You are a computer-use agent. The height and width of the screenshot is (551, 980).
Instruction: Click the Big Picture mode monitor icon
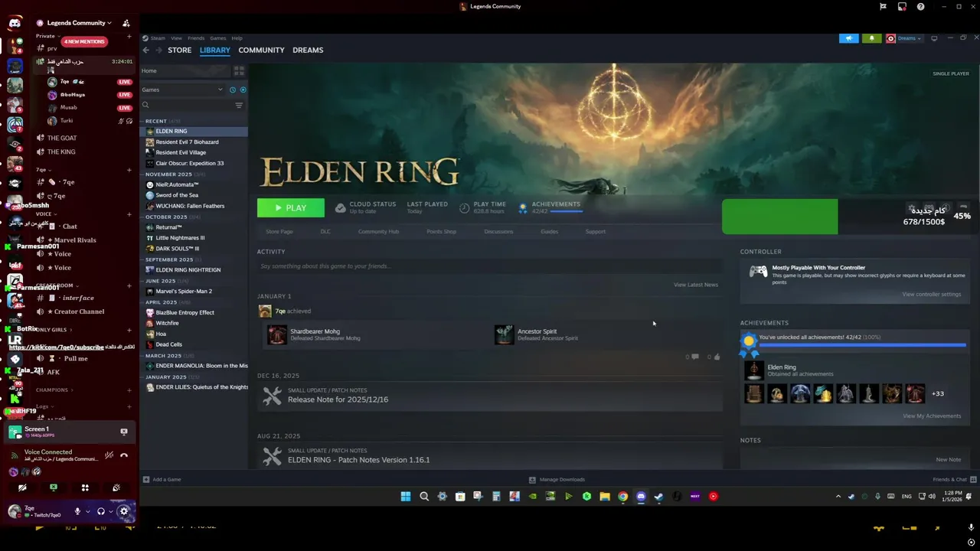tap(934, 38)
